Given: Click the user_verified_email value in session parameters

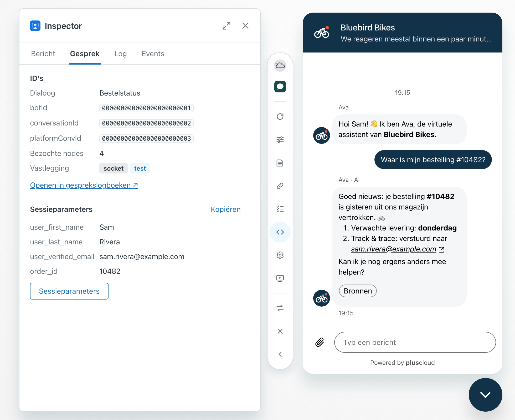Looking at the screenshot, I should point(142,257).
